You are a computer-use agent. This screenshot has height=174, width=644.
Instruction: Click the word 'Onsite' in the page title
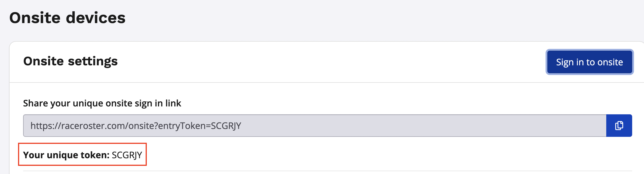pyautogui.click(x=35, y=18)
